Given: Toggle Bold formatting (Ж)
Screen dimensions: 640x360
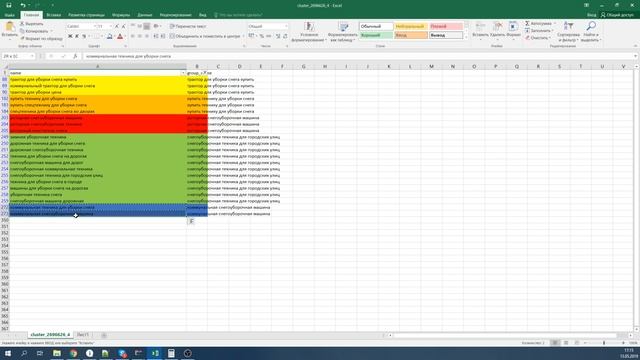Looking at the screenshot, I should 70,36.
